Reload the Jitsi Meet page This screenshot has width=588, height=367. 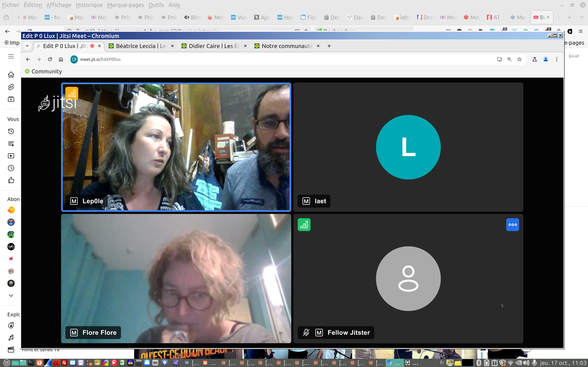click(50, 59)
